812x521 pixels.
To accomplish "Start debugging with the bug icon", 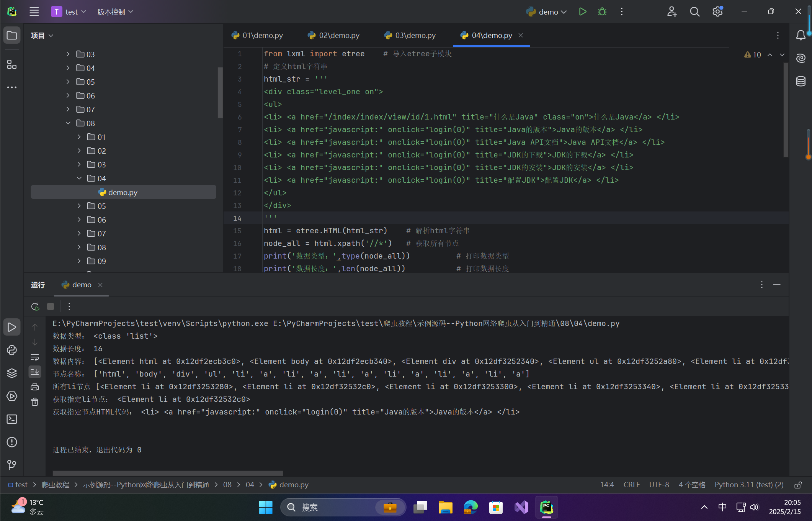I will coord(602,12).
